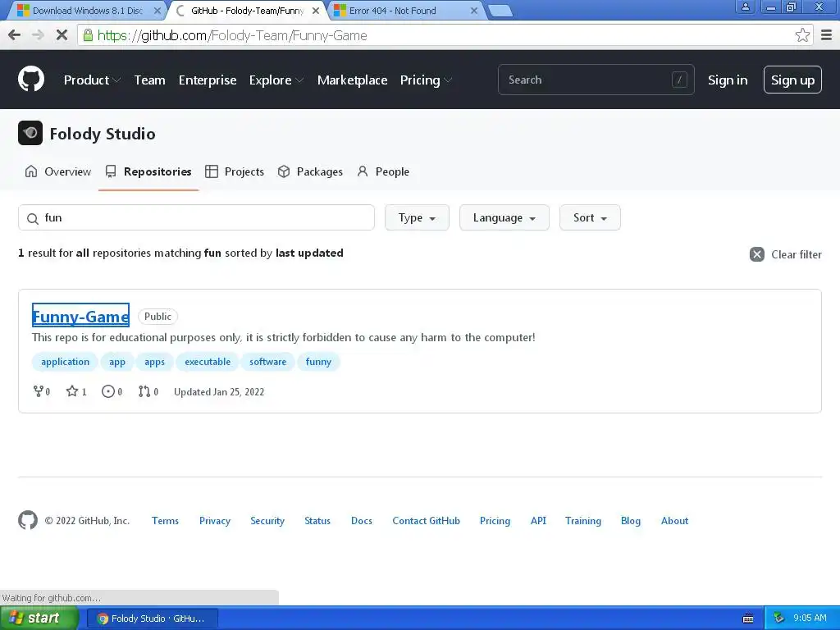The image size is (840, 630).
Task: Click the software topic tag
Action: [x=267, y=362]
